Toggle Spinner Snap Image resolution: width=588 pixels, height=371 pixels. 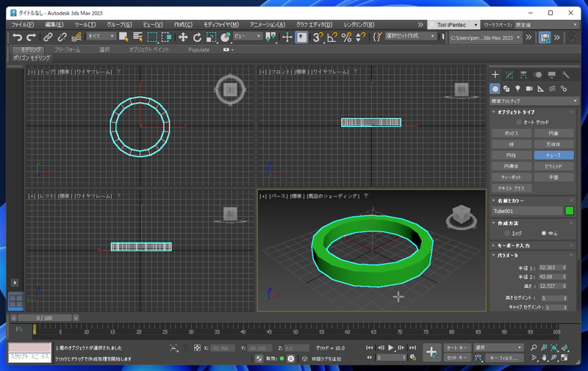[360, 37]
